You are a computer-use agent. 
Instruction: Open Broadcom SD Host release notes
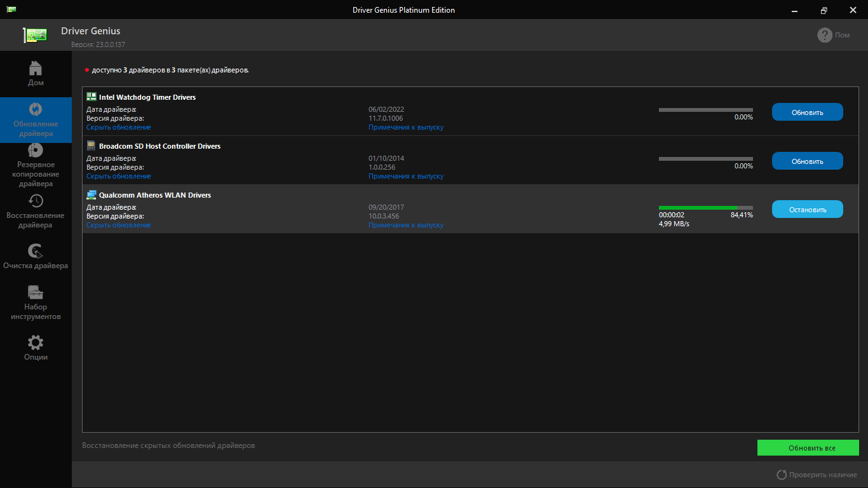[x=406, y=176]
